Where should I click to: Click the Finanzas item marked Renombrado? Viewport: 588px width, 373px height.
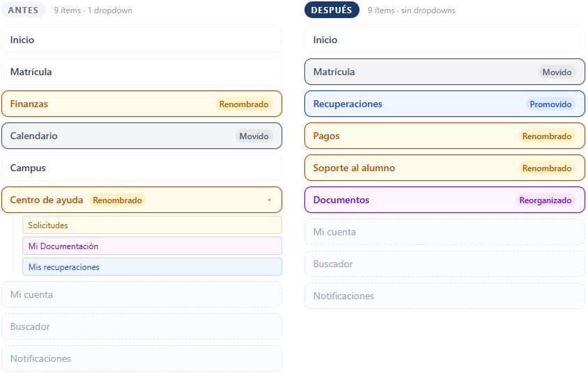pos(141,104)
